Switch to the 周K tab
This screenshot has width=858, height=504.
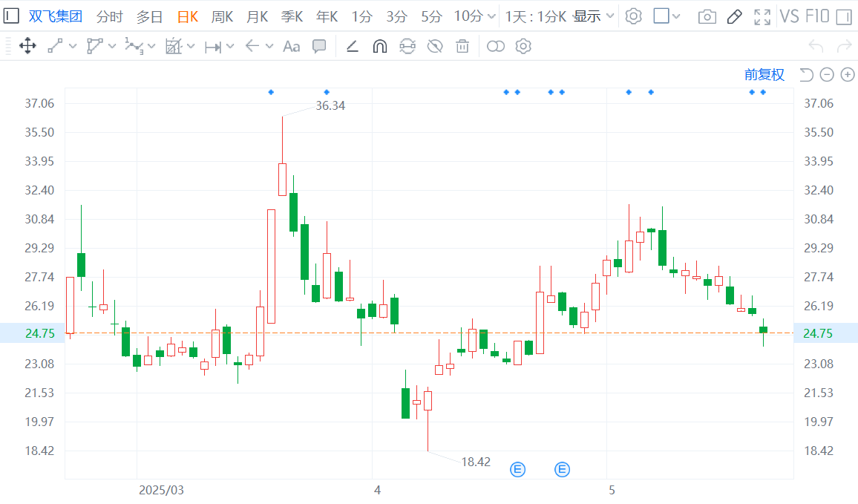click(222, 17)
